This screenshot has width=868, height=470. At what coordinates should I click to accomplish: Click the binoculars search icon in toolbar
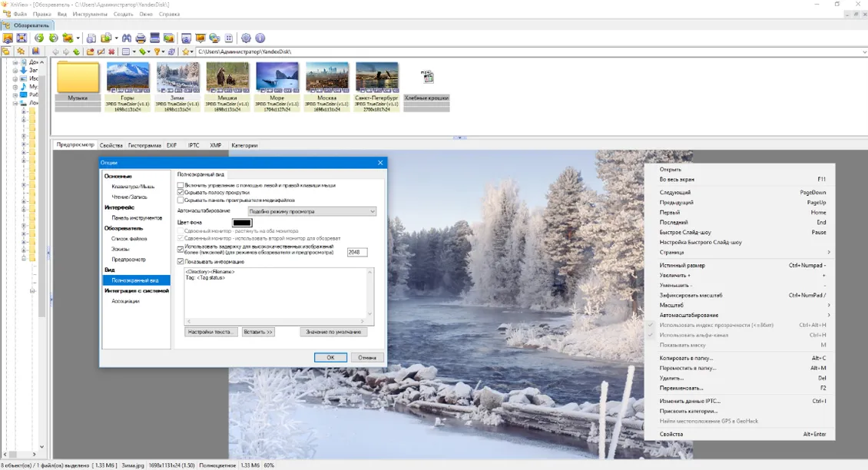click(127, 38)
